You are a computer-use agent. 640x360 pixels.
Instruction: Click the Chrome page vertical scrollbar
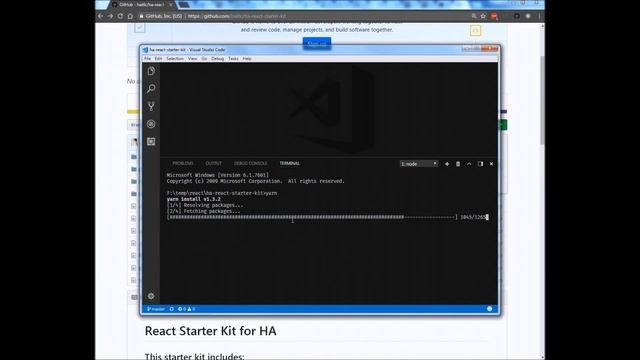542,100
